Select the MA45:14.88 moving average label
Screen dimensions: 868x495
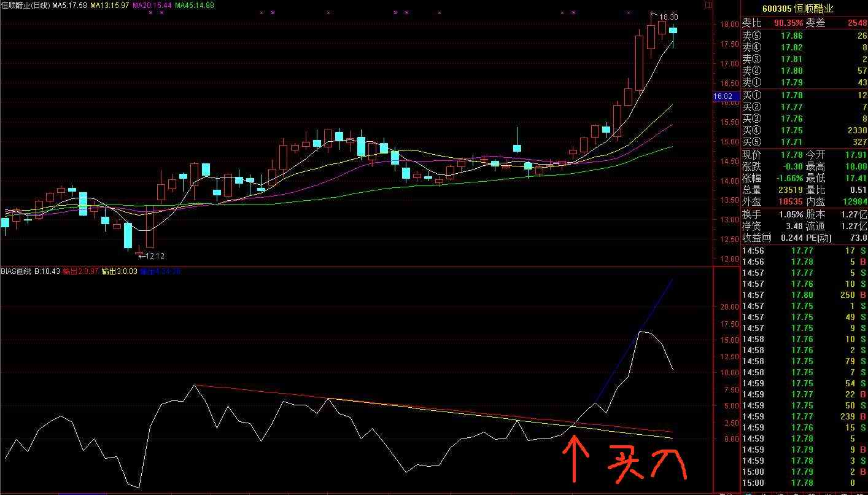195,5
